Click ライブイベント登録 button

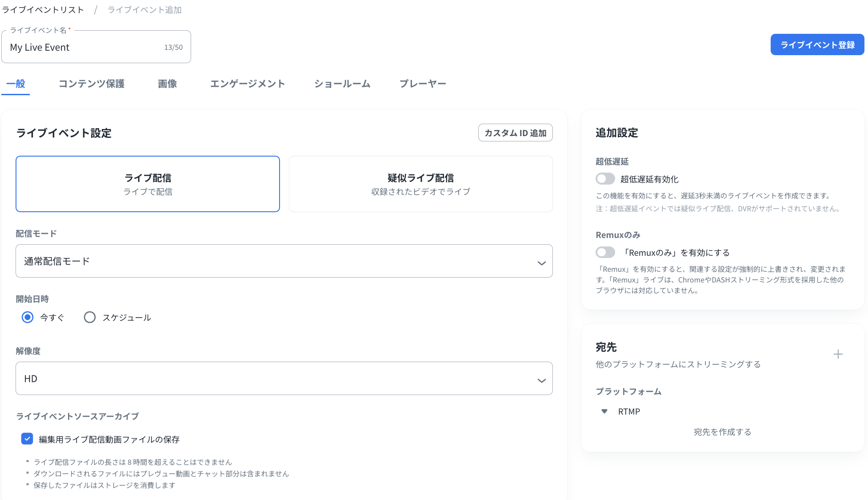click(x=817, y=45)
